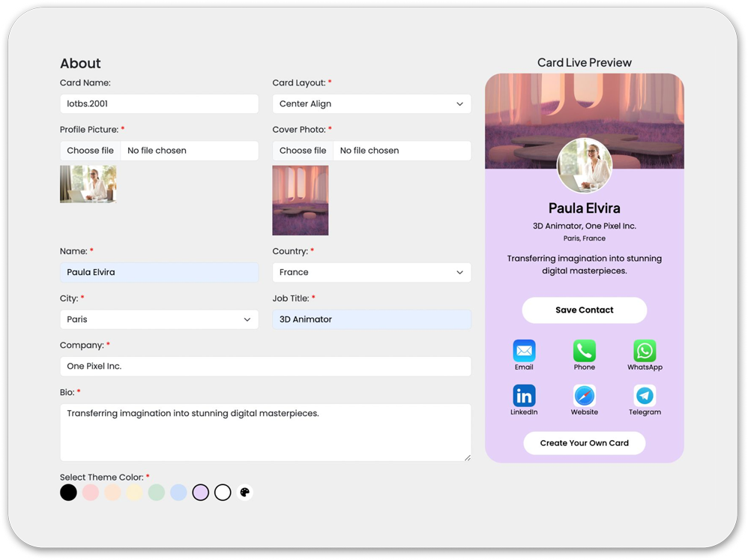The image size is (748, 560).
Task: Open the Website compass icon
Action: [585, 396]
